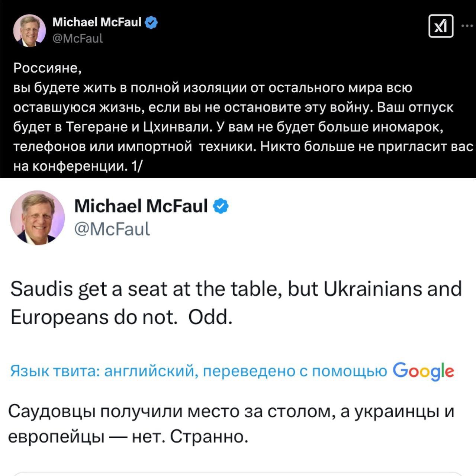
Task: Click the word 'Odd.' in English tweet
Action: pos(210,317)
